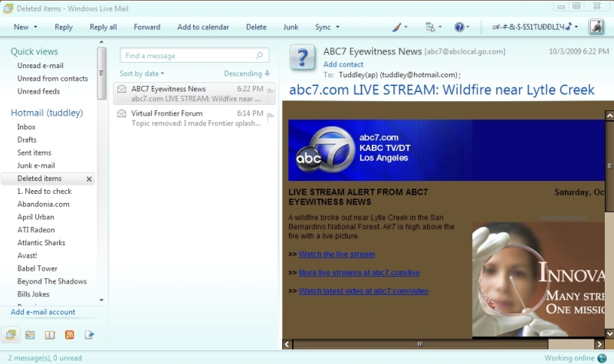Toggle Descending sort order
This screenshot has width=614, height=364.
pyautogui.click(x=246, y=74)
